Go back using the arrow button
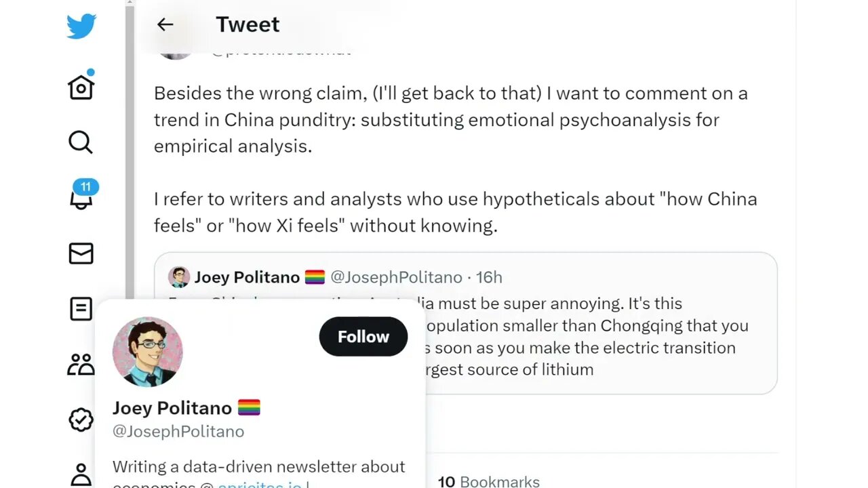Viewport: 868px width, 488px height. [165, 25]
